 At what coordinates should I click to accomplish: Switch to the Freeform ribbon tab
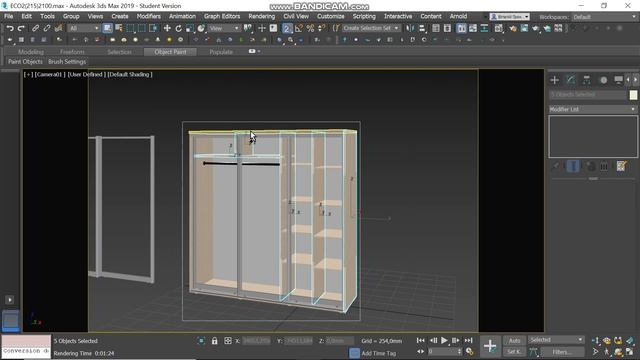(72, 52)
